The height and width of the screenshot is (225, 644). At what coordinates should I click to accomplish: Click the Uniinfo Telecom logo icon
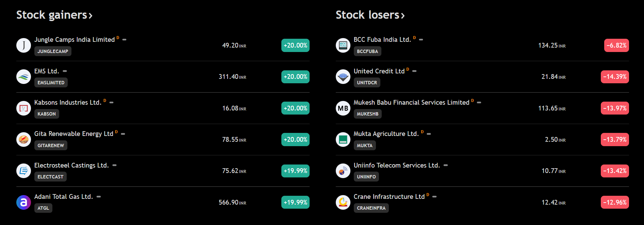[x=343, y=171]
